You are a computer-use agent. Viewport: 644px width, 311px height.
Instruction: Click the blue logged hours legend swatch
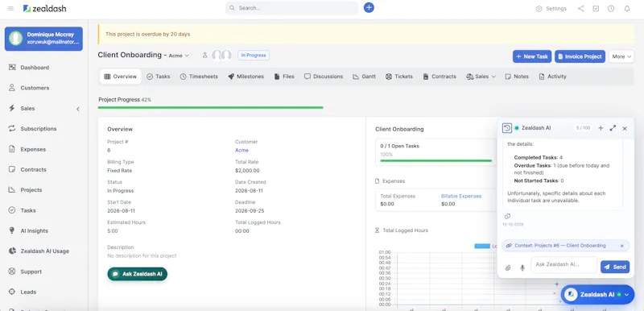coord(482,246)
